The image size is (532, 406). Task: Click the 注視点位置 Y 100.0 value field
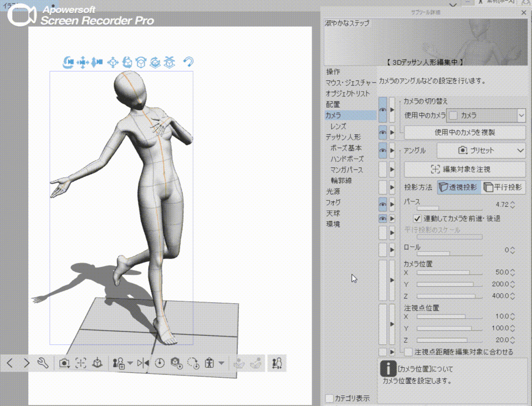tap(500, 328)
